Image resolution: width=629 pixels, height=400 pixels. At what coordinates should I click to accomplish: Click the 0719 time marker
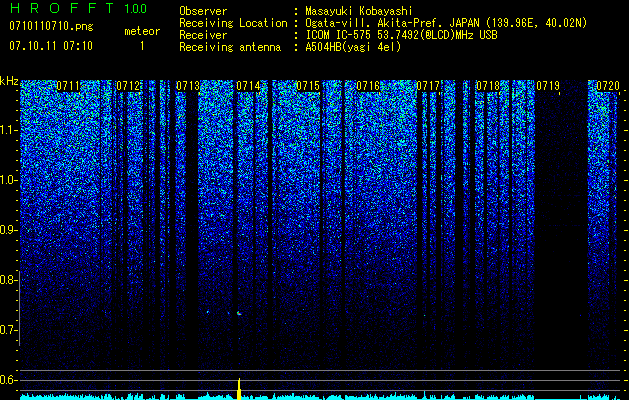click(548, 86)
